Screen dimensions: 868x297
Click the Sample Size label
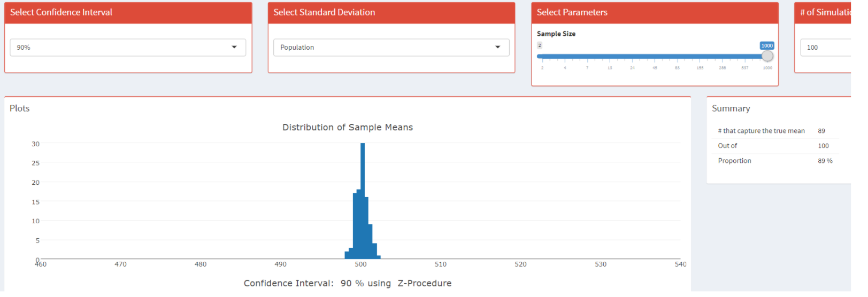[556, 34]
